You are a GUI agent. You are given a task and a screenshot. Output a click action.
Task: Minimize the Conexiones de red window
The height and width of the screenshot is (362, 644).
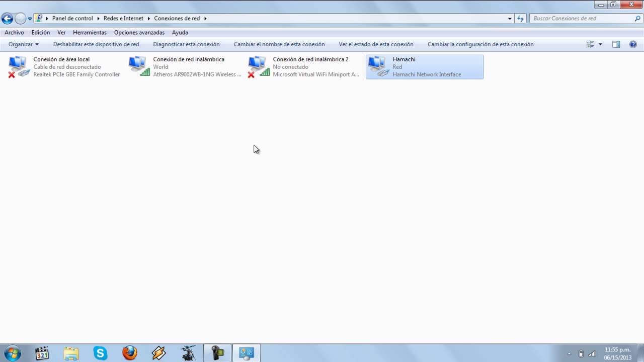coord(601,5)
